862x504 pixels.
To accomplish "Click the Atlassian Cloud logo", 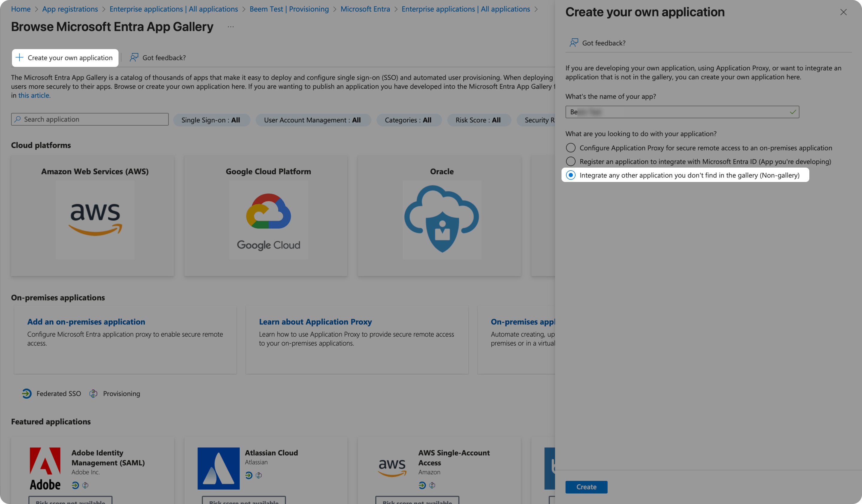I will click(218, 468).
